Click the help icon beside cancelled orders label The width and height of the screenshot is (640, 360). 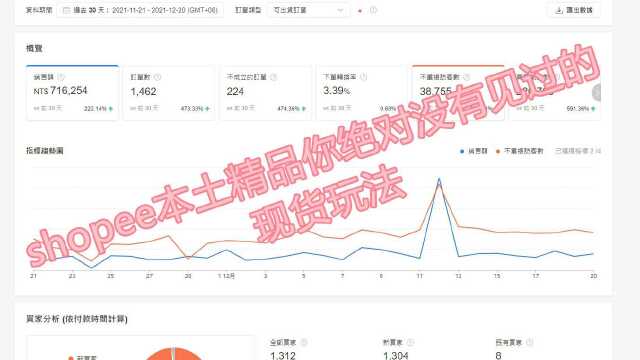click(273, 77)
